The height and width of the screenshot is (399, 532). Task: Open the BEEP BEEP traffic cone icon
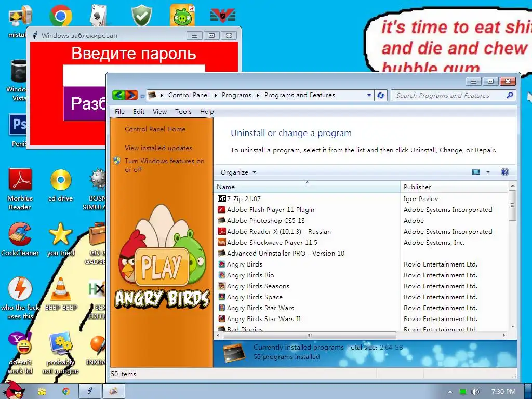(x=61, y=294)
